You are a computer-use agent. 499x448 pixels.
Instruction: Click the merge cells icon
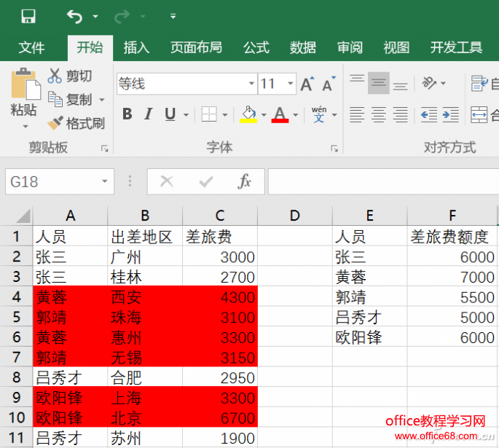[479, 114]
